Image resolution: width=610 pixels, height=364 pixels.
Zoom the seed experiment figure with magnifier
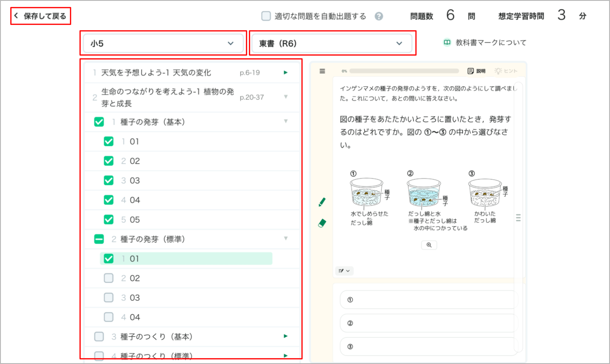(x=429, y=245)
